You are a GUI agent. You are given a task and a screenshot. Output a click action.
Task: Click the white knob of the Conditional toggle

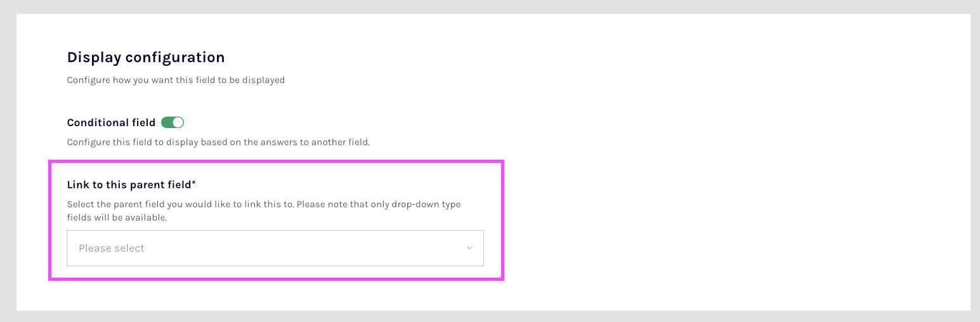(178, 122)
